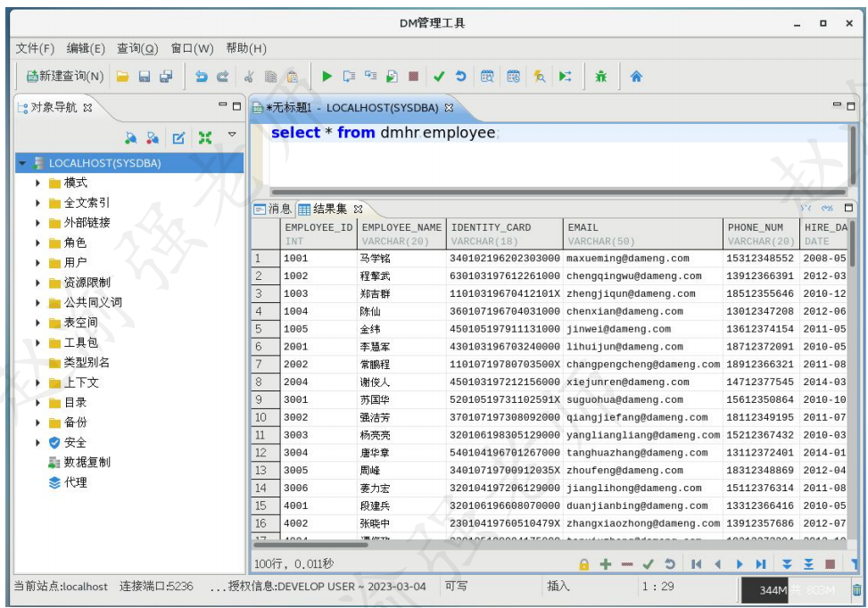The height and width of the screenshot is (608, 868).
Task: Click the redo arrow icon in toolbar
Action: 222,77
